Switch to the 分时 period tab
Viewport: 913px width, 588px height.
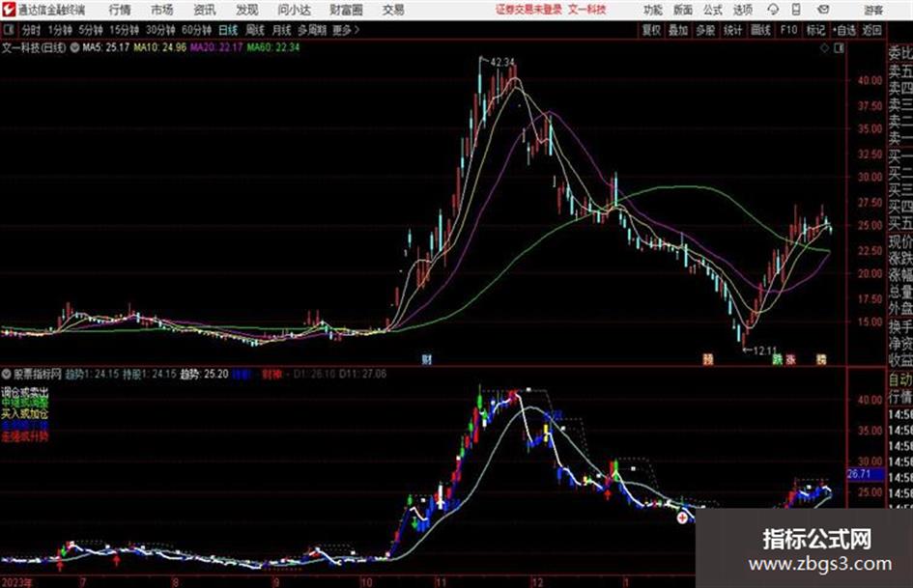(x=31, y=30)
